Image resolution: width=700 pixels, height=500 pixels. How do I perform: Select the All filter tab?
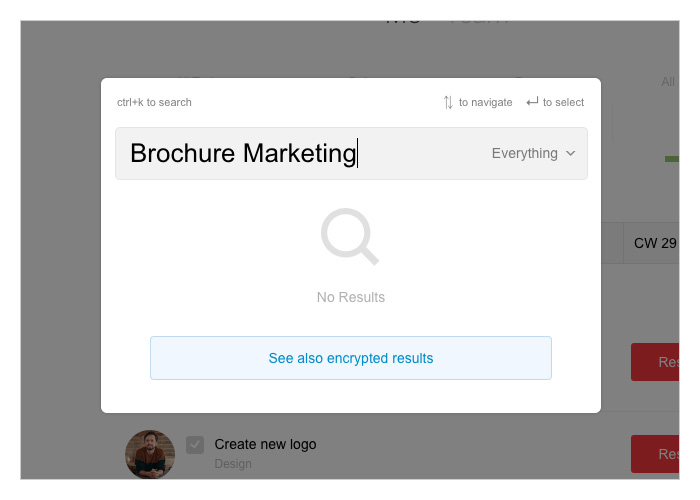click(x=668, y=82)
